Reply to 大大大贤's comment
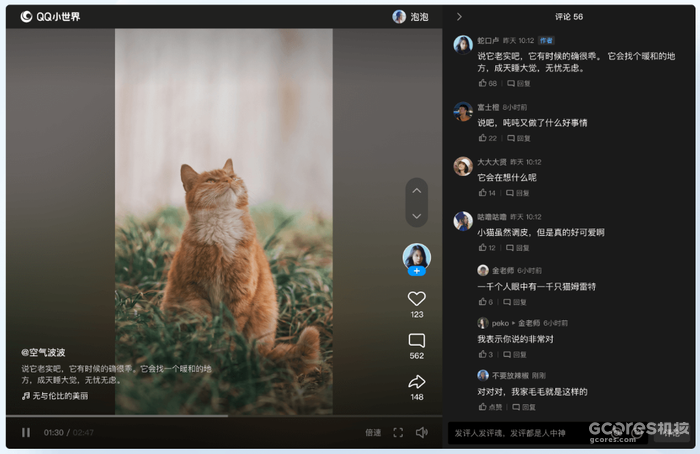 (x=517, y=193)
